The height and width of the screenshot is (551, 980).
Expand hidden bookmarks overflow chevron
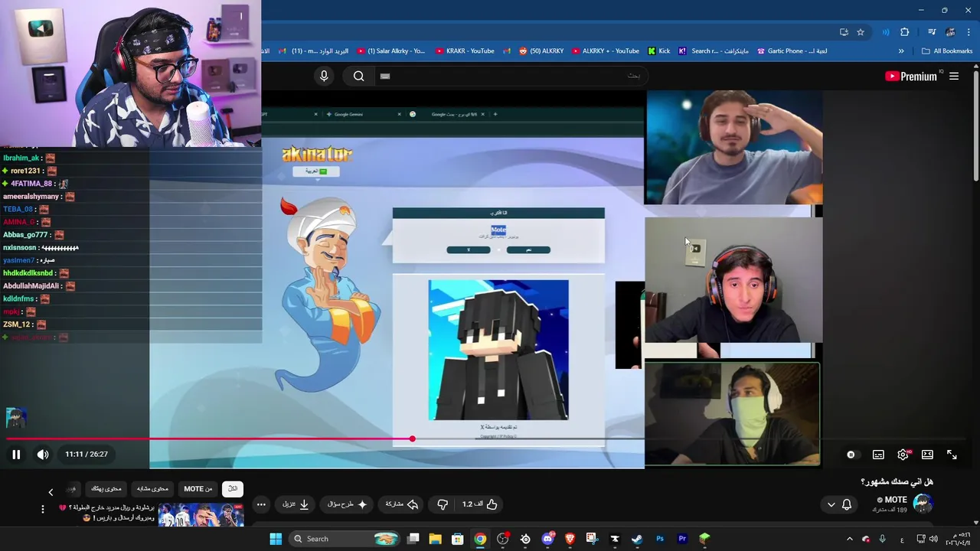click(901, 51)
